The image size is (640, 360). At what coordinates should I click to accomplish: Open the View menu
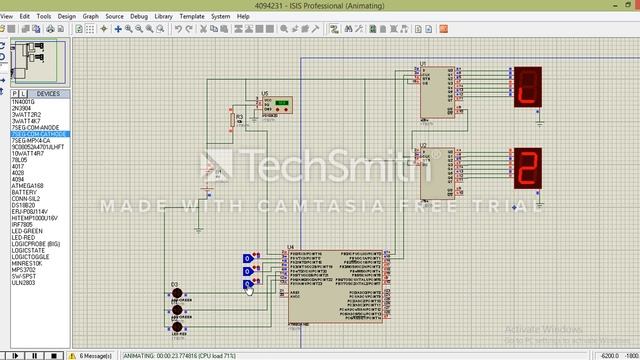[6, 16]
